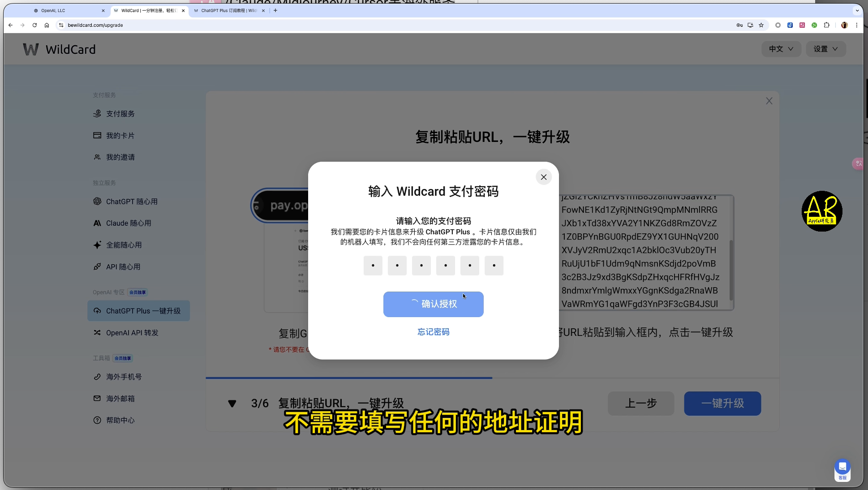Click the 支付服务 sidebar icon
868x490 pixels.
[x=97, y=114]
